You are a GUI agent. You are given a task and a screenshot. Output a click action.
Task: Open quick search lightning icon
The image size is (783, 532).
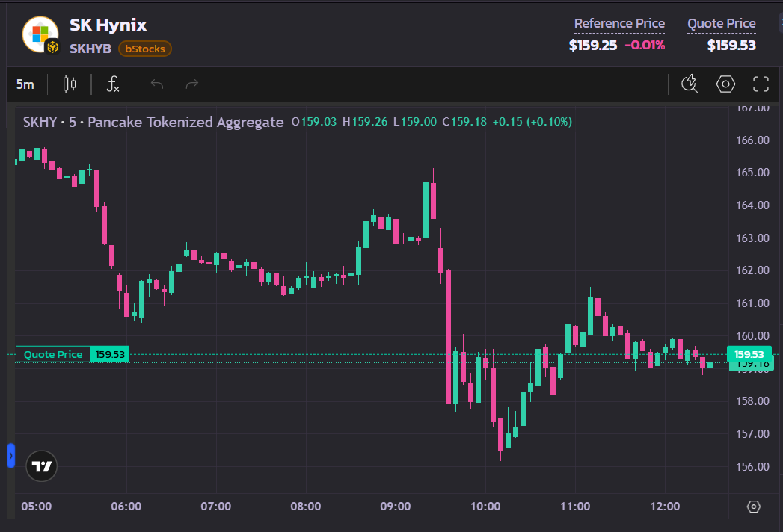coord(690,84)
